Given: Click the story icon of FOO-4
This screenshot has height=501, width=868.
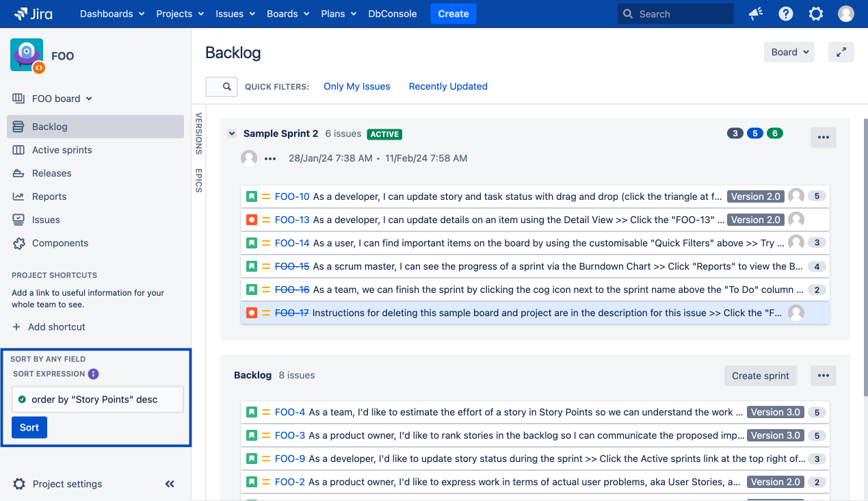Looking at the screenshot, I should click(252, 412).
